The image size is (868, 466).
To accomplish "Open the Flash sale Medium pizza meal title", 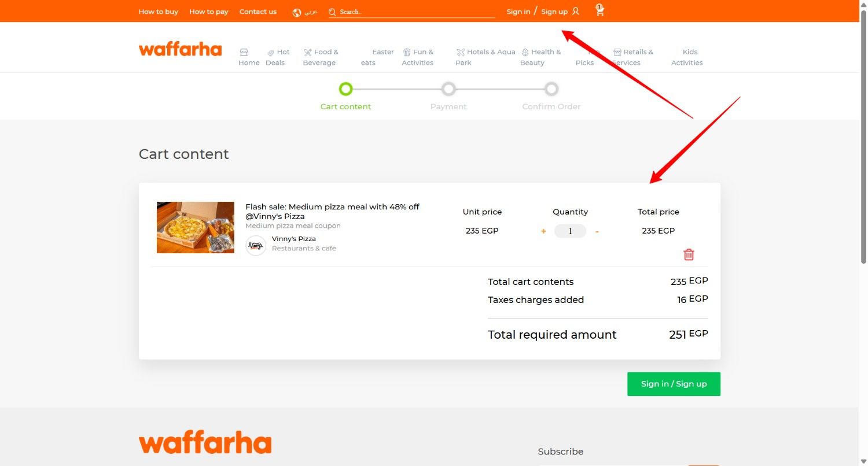I will point(332,212).
